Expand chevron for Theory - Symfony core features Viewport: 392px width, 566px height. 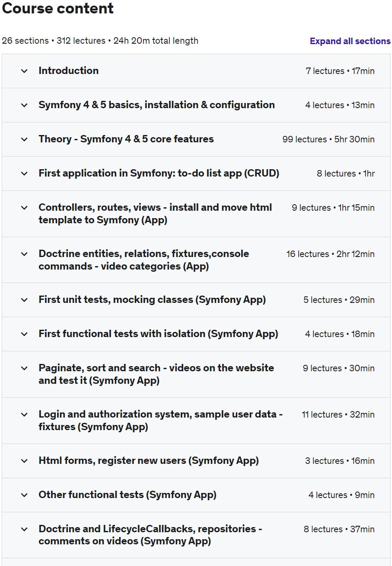click(24, 139)
